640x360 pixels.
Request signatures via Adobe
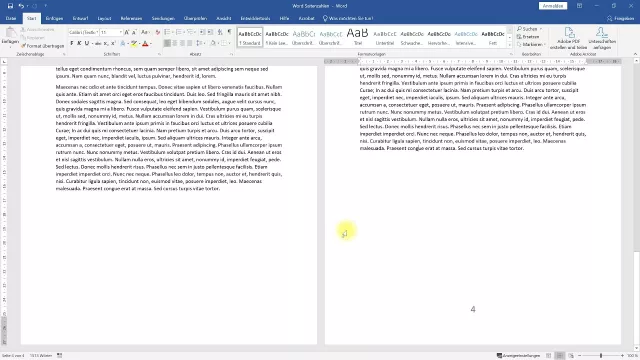602,38
